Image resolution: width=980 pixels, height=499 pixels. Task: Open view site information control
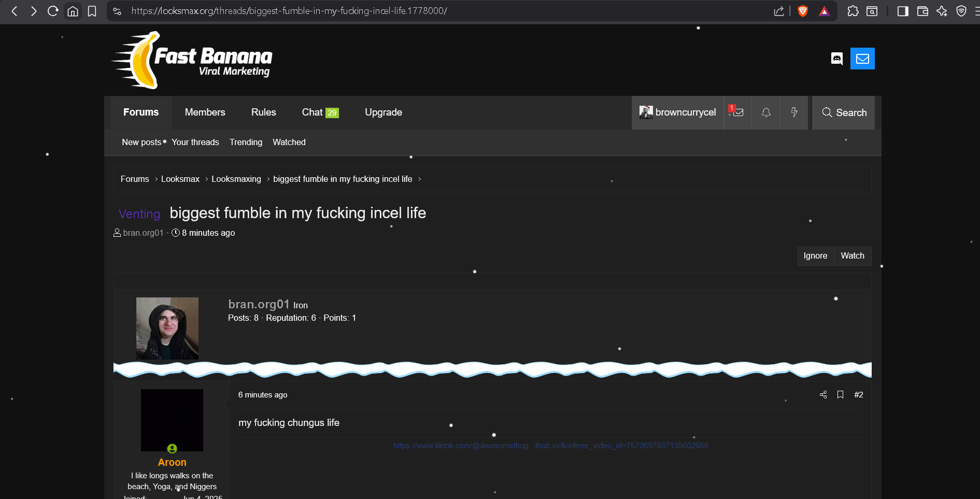point(117,11)
